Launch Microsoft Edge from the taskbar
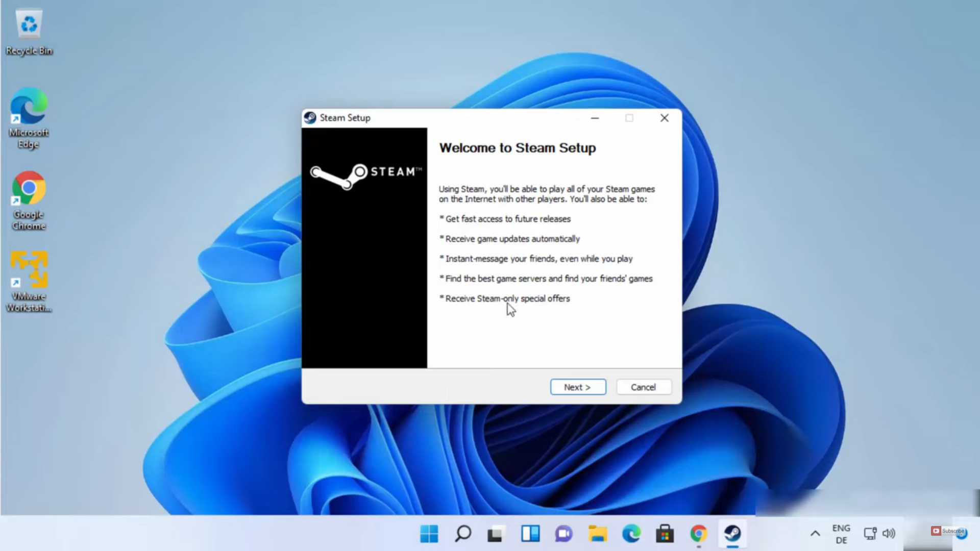 (x=631, y=534)
